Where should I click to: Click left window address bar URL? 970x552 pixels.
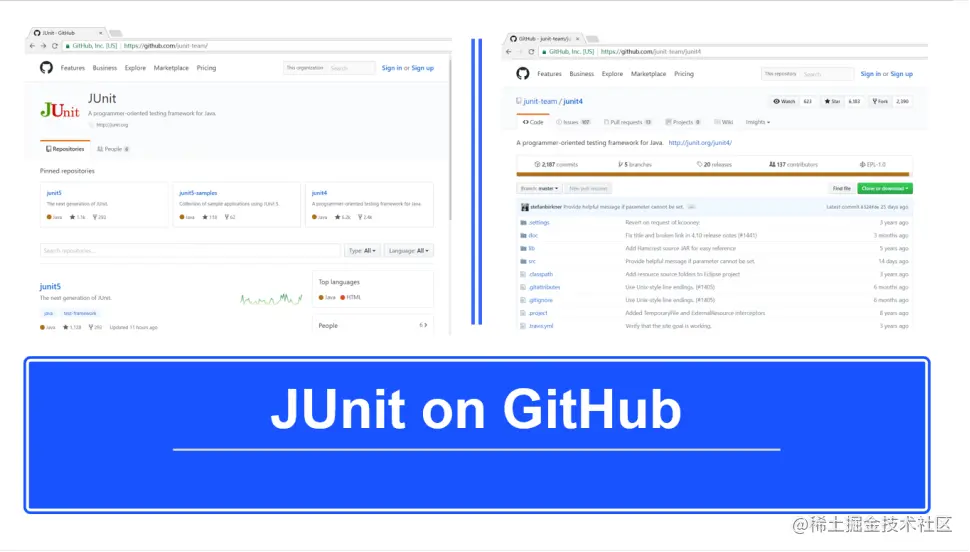tap(166, 46)
